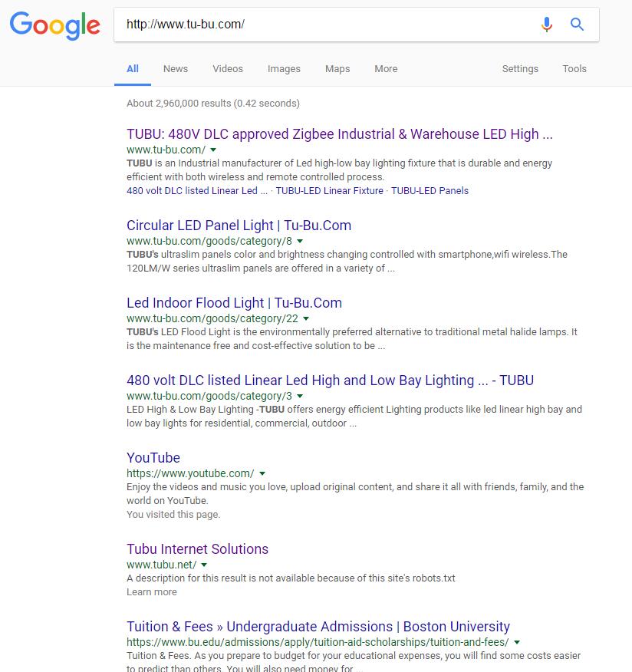Open Led Indoor Flood Light result
The image size is (632, 672).
(234, 303)
